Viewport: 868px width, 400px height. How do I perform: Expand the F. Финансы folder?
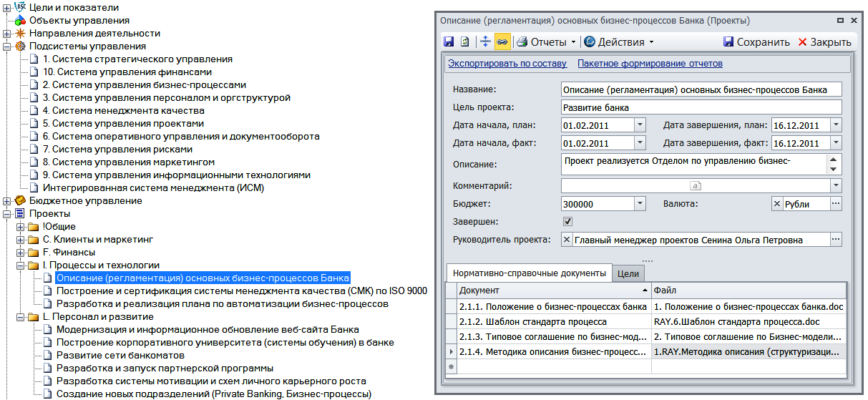pyautogui.click(x=20, y=253)
